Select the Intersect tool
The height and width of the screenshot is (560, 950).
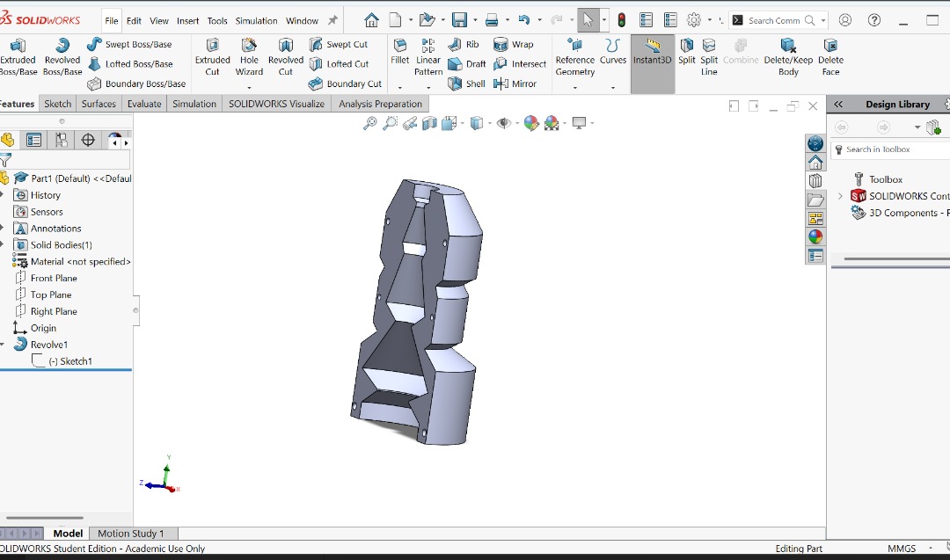[x=519, y=63]
